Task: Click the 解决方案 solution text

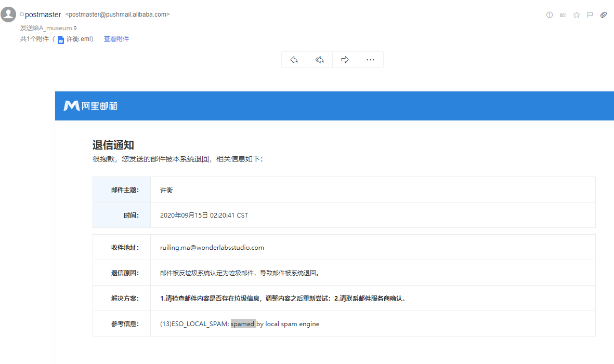Action: coord(284,299)
